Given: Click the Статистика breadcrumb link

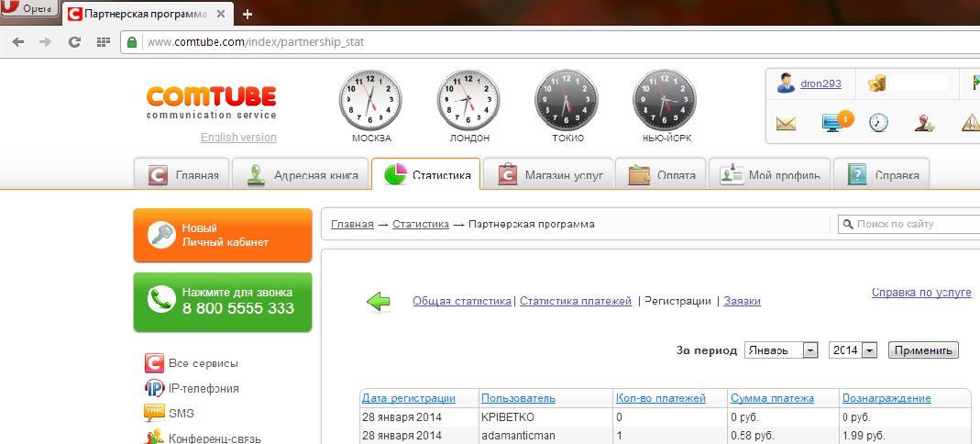Looking at the screenshot, I should [x=421, y=224].
